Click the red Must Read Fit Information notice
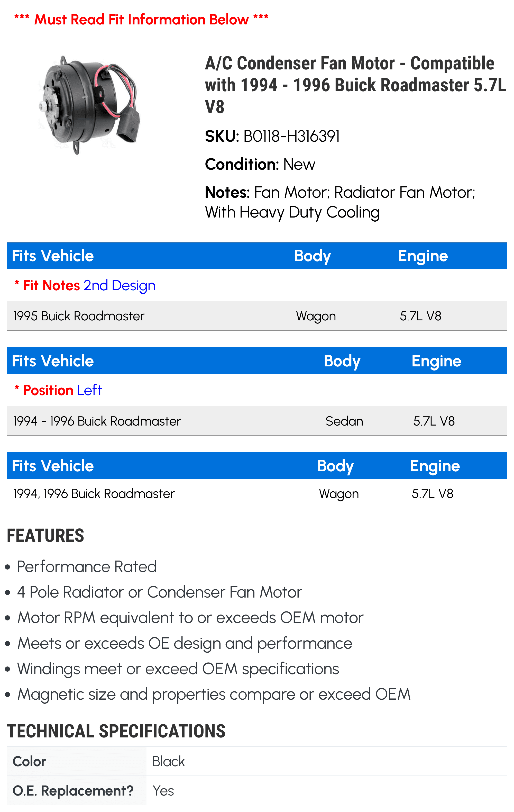This screenshot has width=514, height=812. point(141,20)
